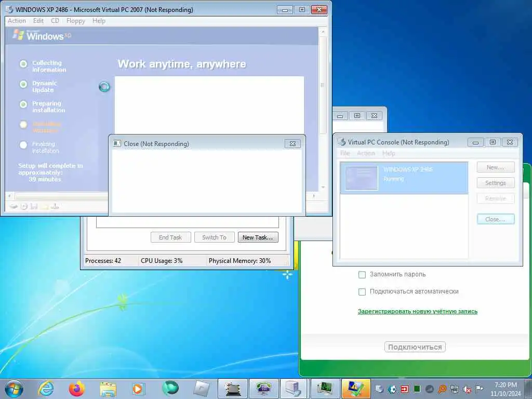Open the CD menu in Virtual PC
532x399 pixels.
(x=55, y=21)
